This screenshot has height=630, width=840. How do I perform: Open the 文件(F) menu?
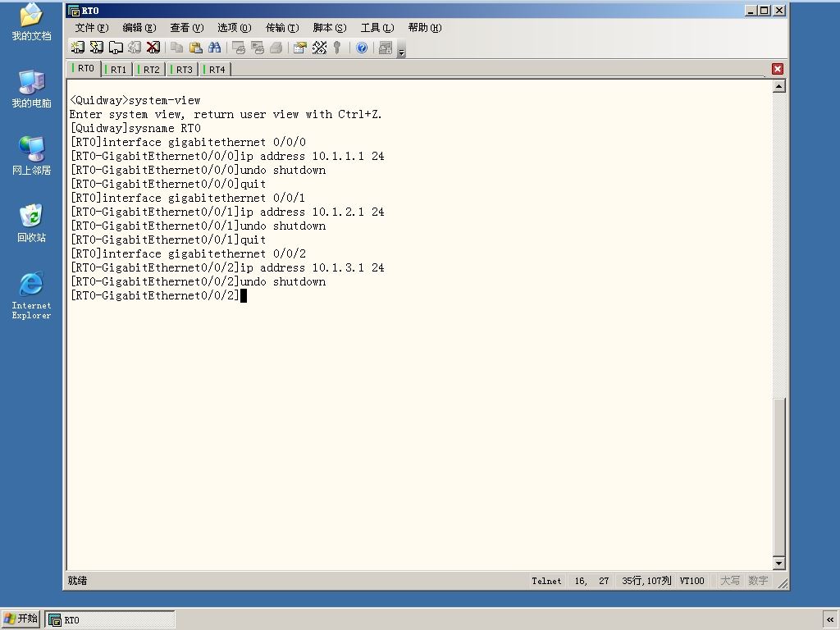coord(92,28)
